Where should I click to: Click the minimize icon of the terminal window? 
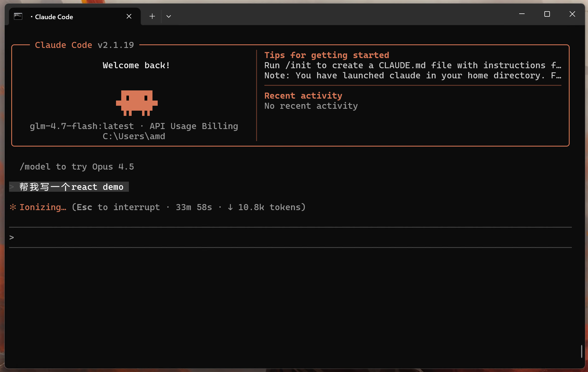coord(522,14)
